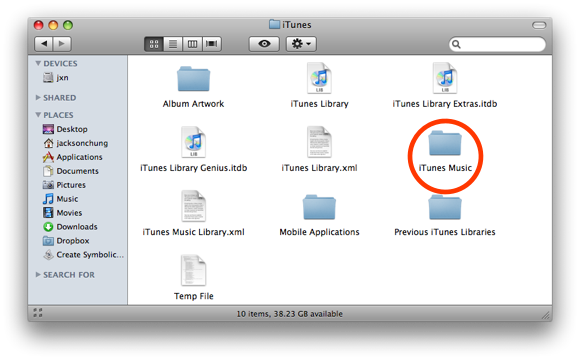Select iTunes Library Genius.itdb file icon

tap(193, 142)
